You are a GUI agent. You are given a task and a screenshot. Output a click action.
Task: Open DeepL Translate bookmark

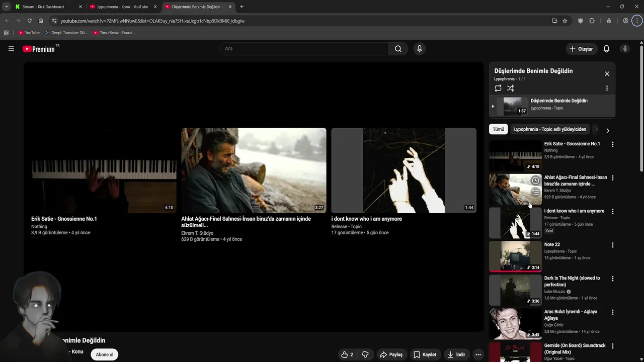[x=66, y=33]
